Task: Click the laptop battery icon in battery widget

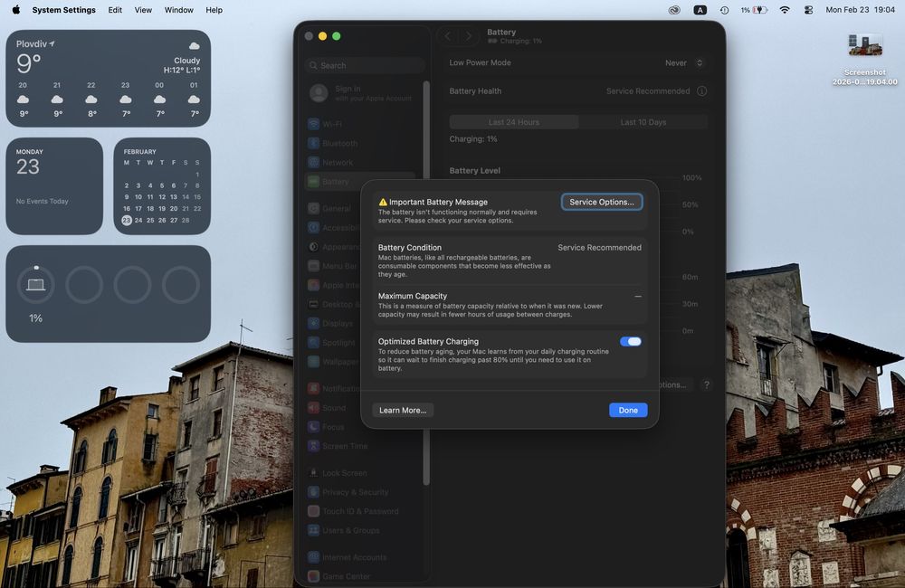Action: pos(36,284)
